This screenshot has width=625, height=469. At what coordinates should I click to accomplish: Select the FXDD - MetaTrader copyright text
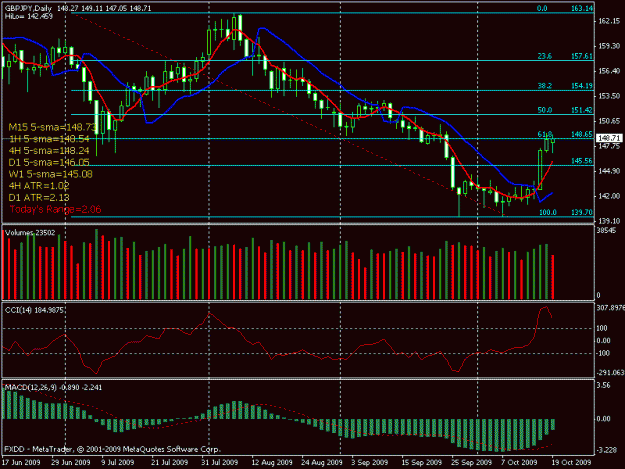pos(112,449)
